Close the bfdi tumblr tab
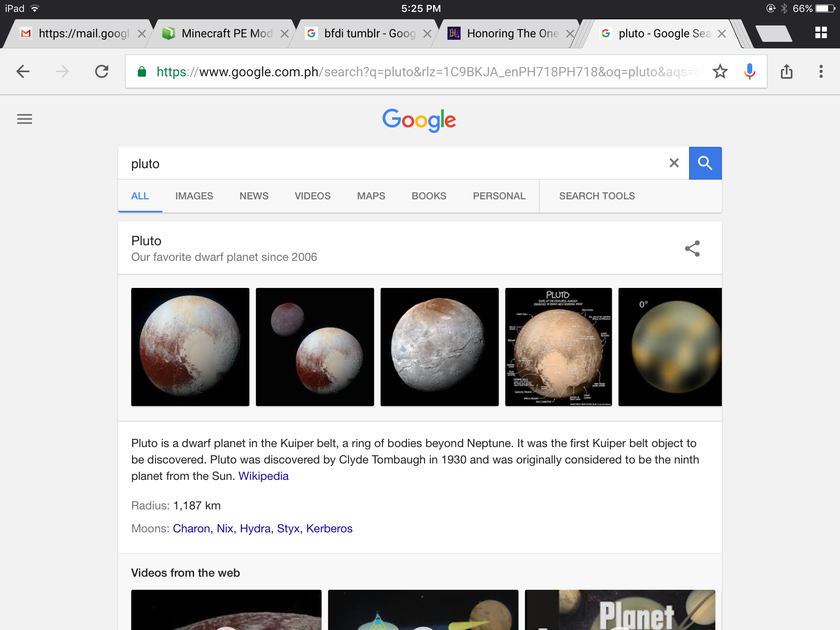Image resolution: width=840 pixels, height=630 pixels. click(427, 34)
